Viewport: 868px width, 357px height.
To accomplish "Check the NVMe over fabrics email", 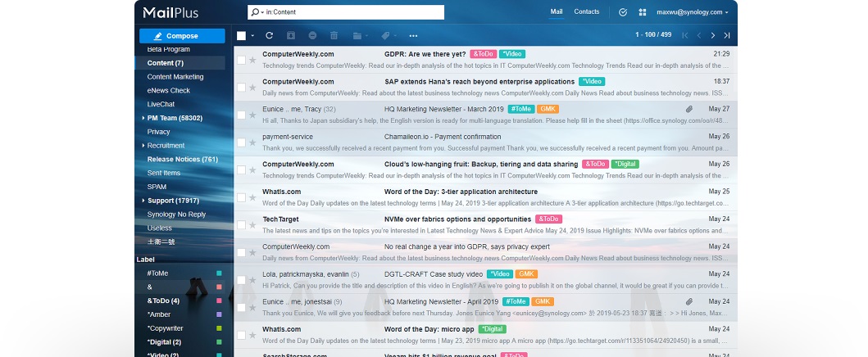I will tap(241, 225).
